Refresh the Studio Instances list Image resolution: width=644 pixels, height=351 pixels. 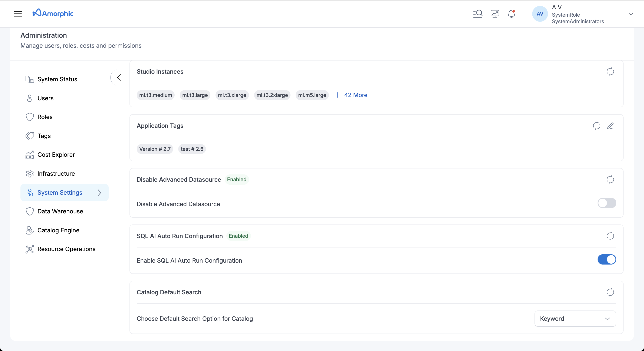click(610, 72)
